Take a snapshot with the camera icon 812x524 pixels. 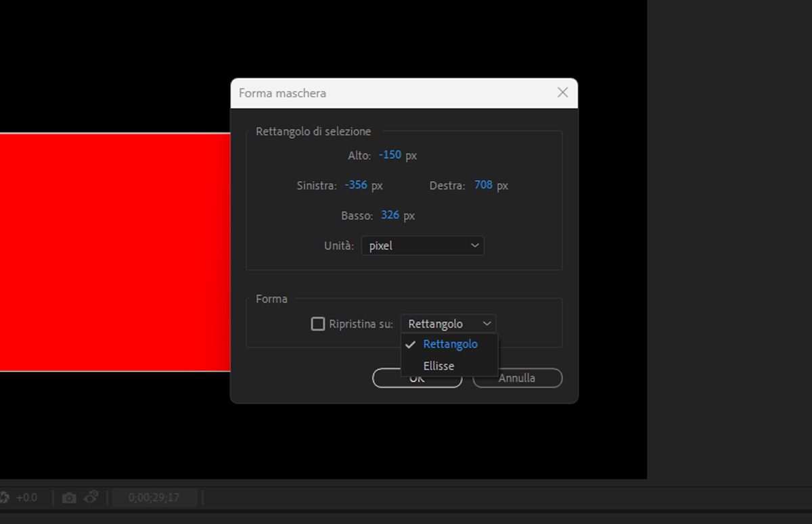[x=69, y=498]
